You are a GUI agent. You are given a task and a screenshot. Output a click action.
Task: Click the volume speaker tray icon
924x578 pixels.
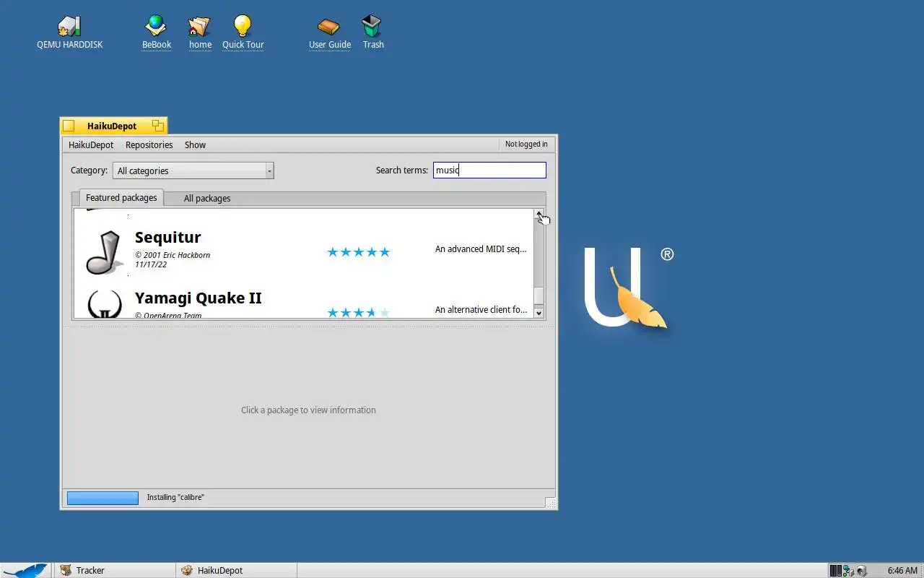click(862, 571)
